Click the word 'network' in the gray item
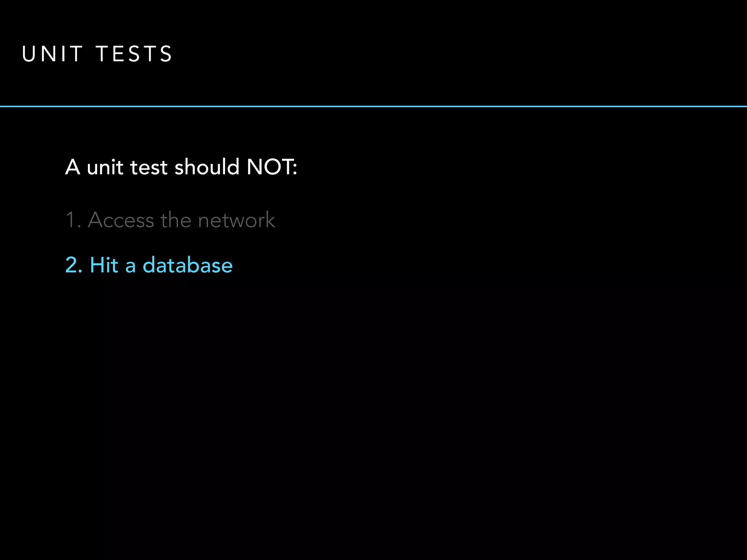This screenshot has height=560, width=747. pos(236,220)
